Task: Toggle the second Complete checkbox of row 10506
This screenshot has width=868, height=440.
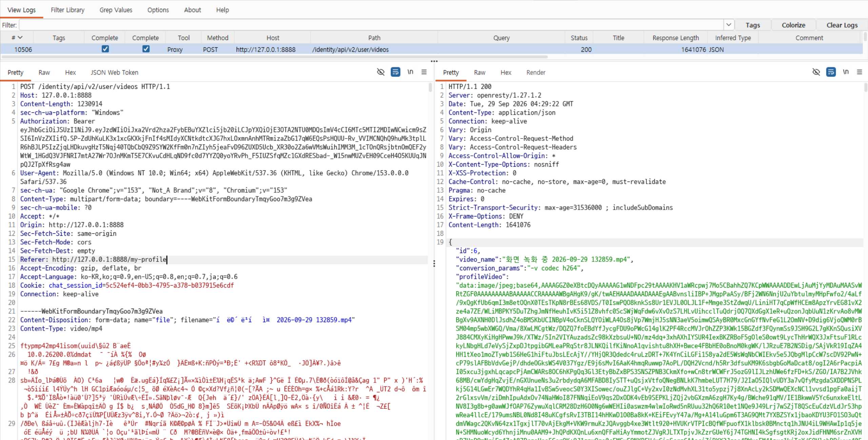Action: (146, 49)
